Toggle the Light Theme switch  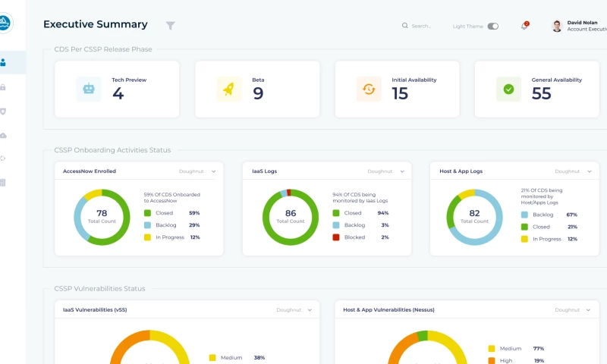click(493, 27)
